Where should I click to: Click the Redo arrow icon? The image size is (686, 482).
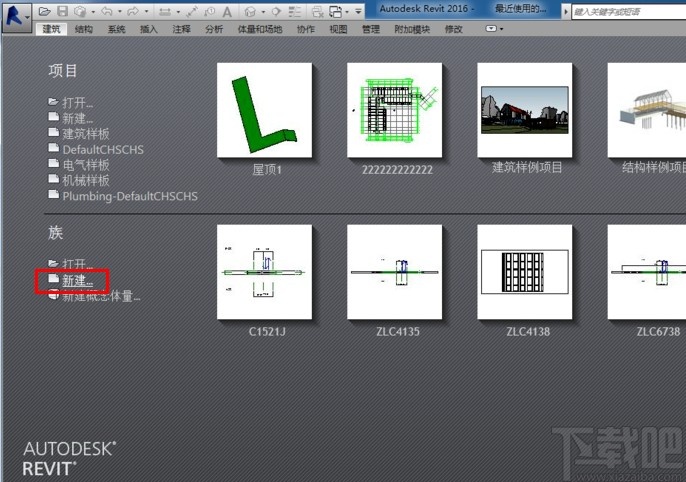pos(133,11)
